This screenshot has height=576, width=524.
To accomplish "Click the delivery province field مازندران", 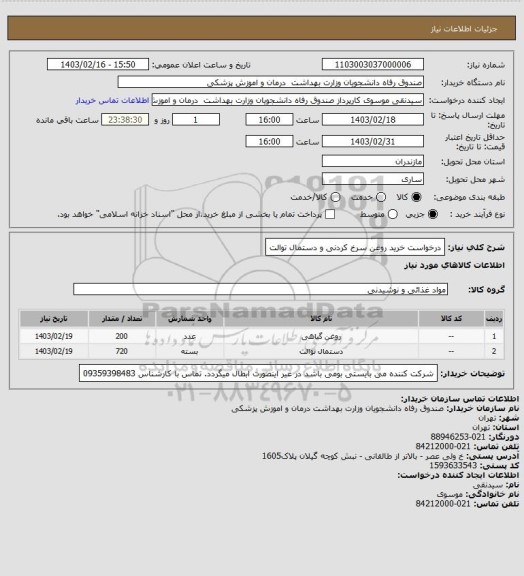I will 373,161.
